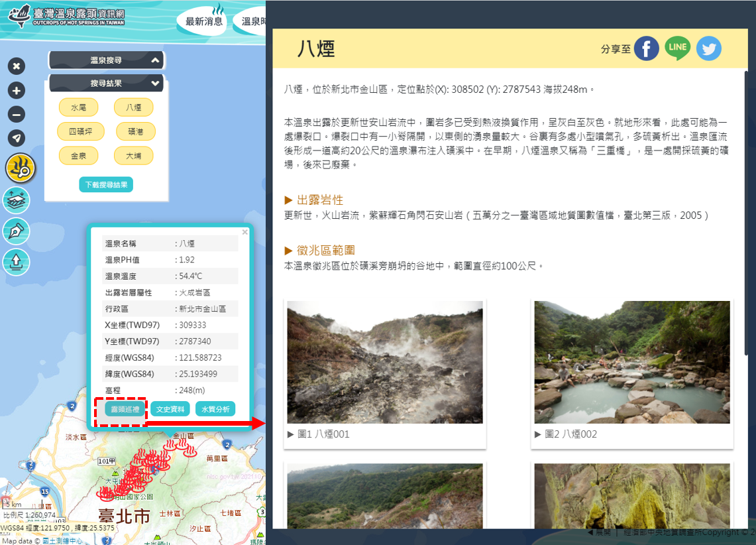756x545 pixels.
Task: Open the yellow sulfur rock photo
Action: [x=632, y=496]
